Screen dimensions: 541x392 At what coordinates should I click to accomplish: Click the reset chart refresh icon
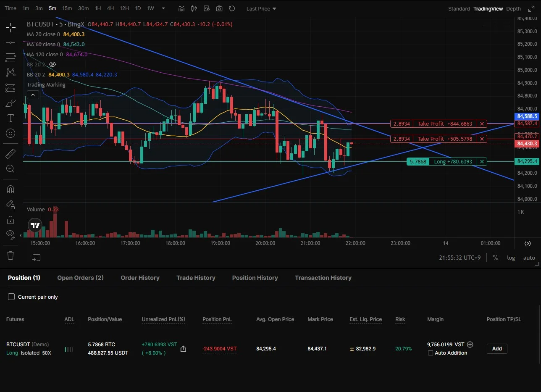232,8
